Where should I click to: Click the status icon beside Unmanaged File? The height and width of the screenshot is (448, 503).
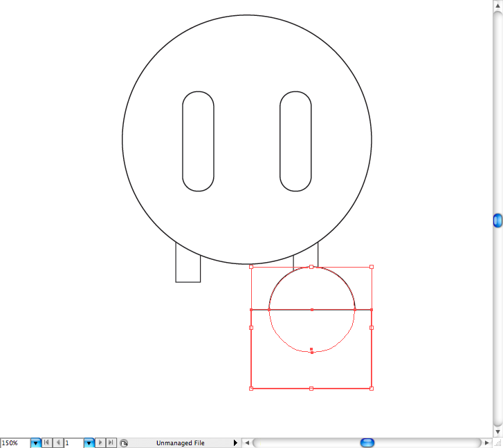click(x=123, y=442)
